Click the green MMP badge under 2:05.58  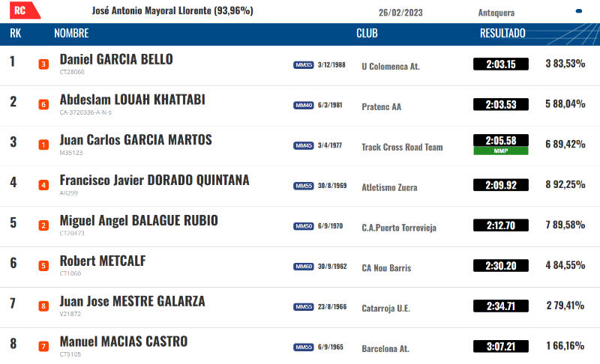[x=501, y=151]
